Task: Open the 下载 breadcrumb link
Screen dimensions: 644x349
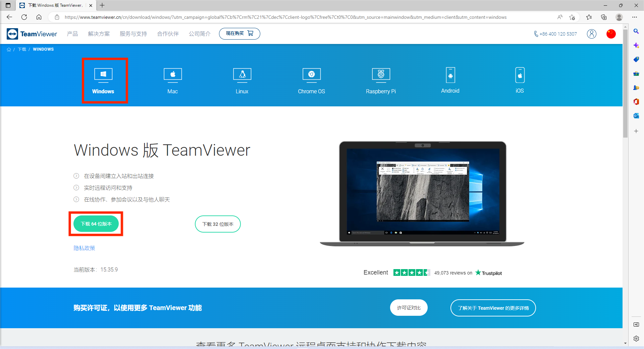Action: (22, 49)
